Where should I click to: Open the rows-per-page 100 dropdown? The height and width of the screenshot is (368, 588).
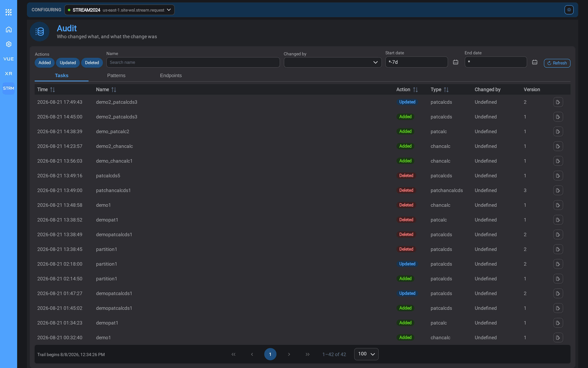point(366,354)
